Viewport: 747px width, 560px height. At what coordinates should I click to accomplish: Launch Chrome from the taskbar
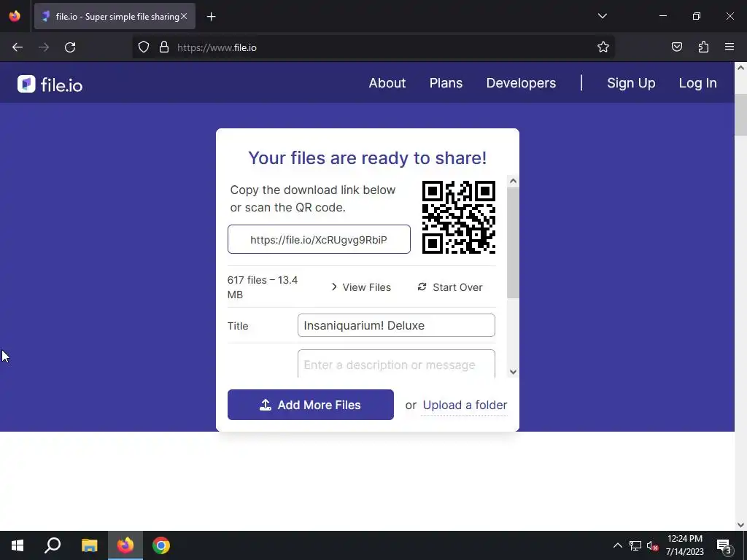click(x=161, y=545)
